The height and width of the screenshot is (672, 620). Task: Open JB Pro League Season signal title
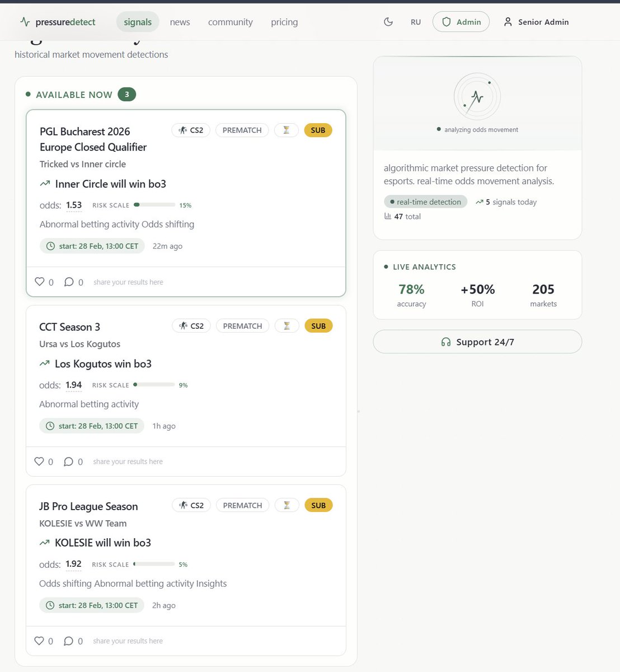pos(88,506)
